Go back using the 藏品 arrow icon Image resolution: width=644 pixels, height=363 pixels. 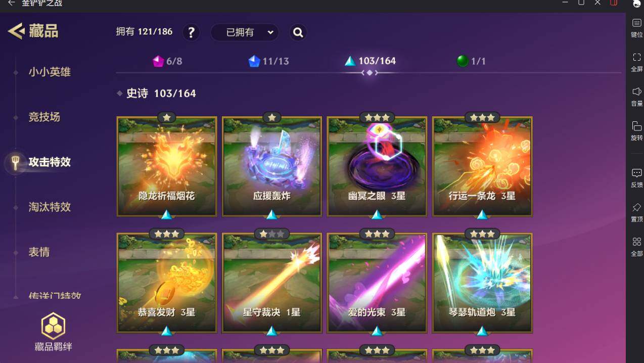tap(16, 31)
